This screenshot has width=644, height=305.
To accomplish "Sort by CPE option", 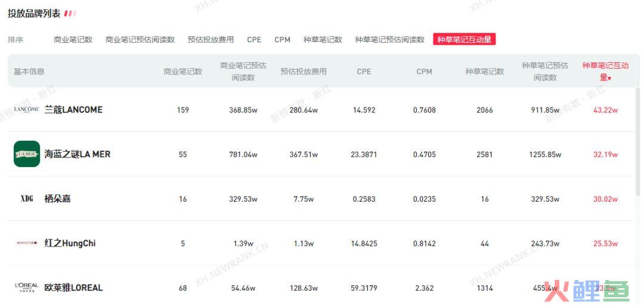I will 254,39.
